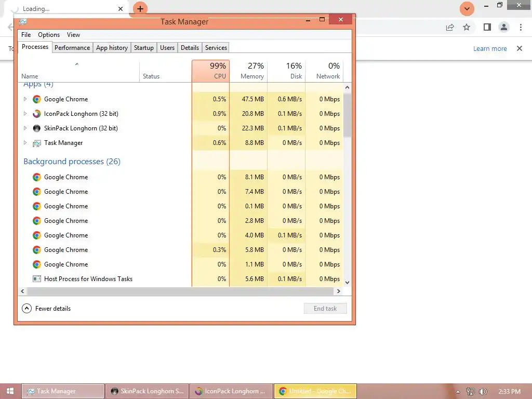Click Background processes (26) heading

click(72, 162)
